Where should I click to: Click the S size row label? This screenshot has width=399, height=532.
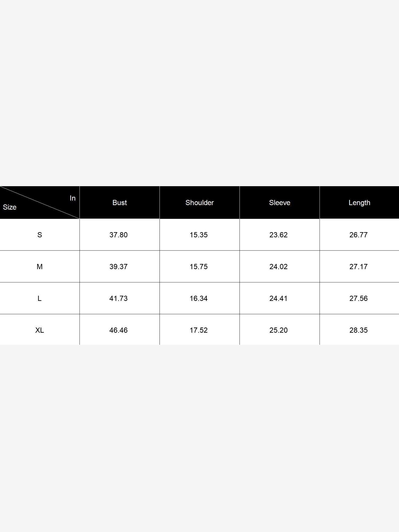(40, 235)
